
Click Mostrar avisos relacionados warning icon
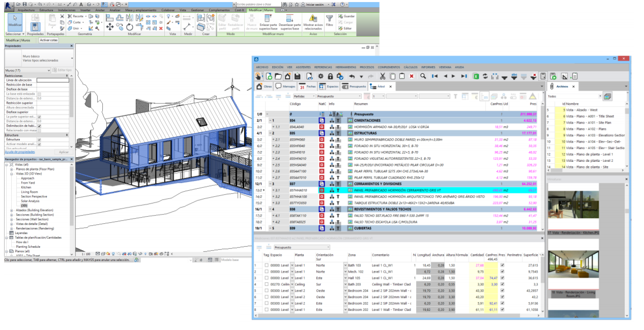pyautogui.click(x=313, y=19)
